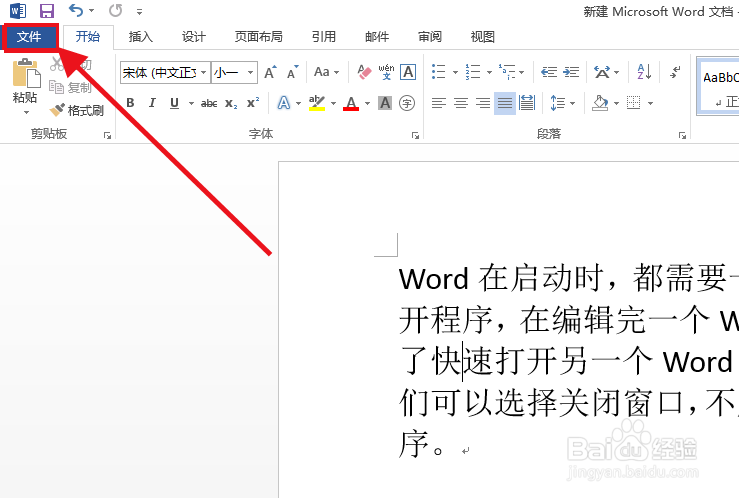Open the font color dropdown arrow
The width and height of the screenshot is (739, 498).
click(x=367, y=103)
